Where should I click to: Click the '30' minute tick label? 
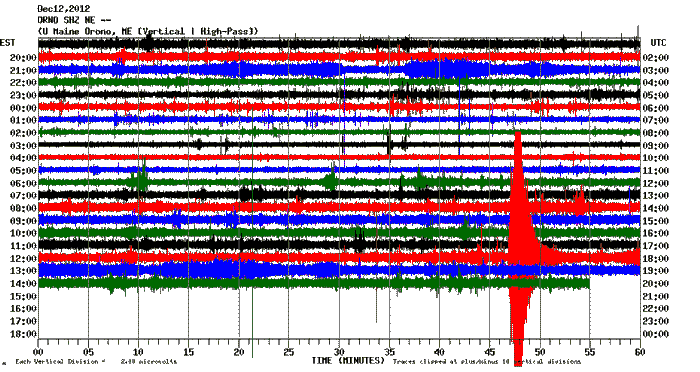click(339, 352)
